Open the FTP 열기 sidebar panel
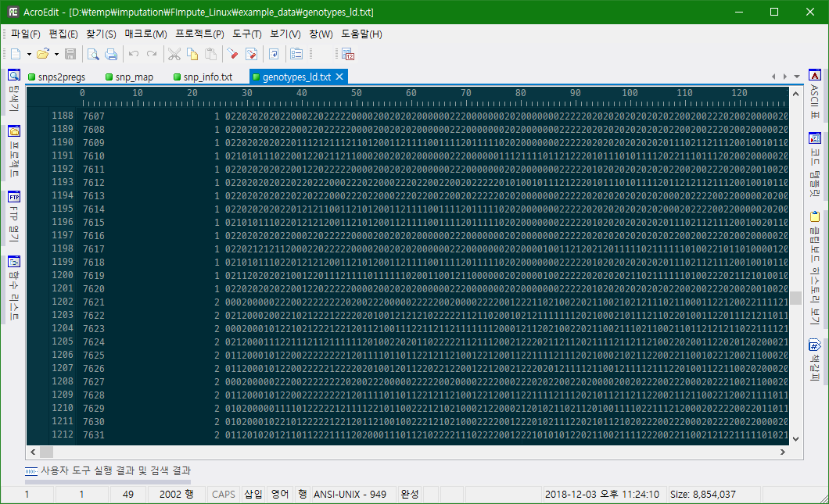Image resolution: width=829 pixels, height=504 pixels. pos(14,216)
